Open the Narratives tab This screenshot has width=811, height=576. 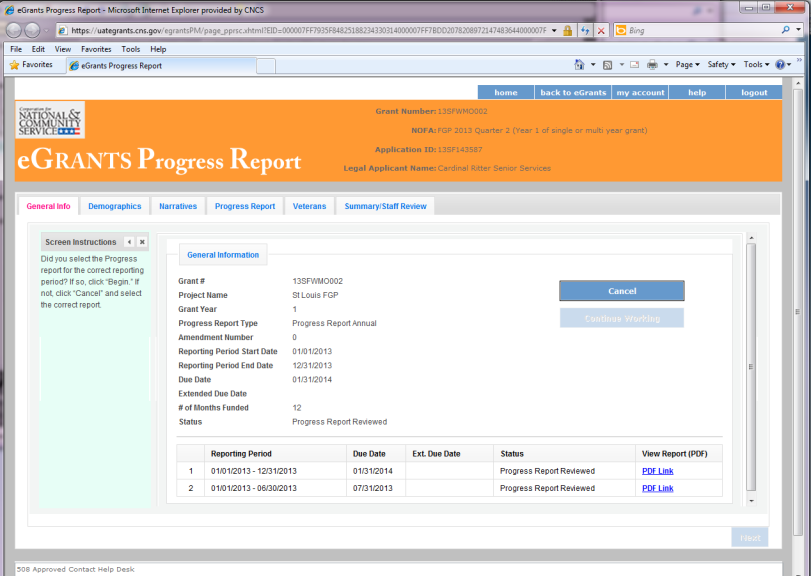pyautogui.click(x=178, y=206)
